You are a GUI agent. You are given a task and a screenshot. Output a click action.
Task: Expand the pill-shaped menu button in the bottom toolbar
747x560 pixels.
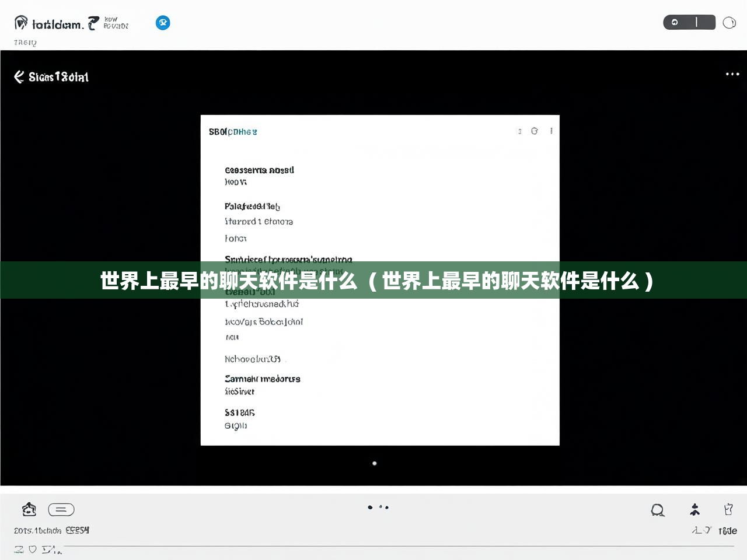[x=62, y=509]
